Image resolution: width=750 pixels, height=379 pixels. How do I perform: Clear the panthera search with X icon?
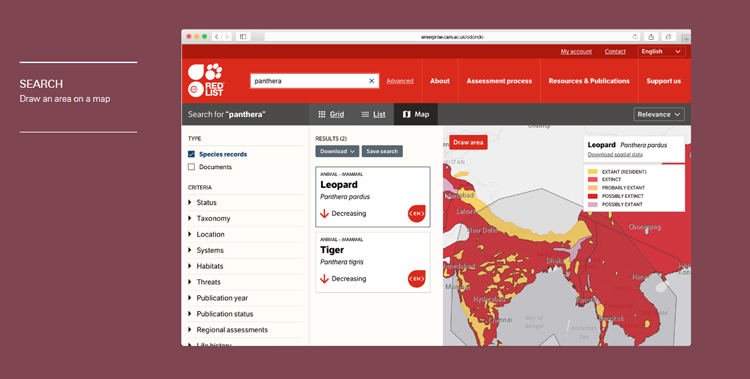click(372, 81)
